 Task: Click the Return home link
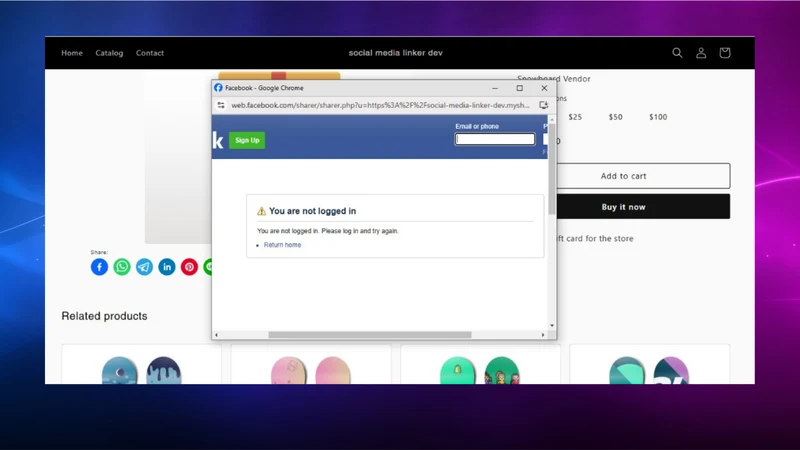coord(282,245)
